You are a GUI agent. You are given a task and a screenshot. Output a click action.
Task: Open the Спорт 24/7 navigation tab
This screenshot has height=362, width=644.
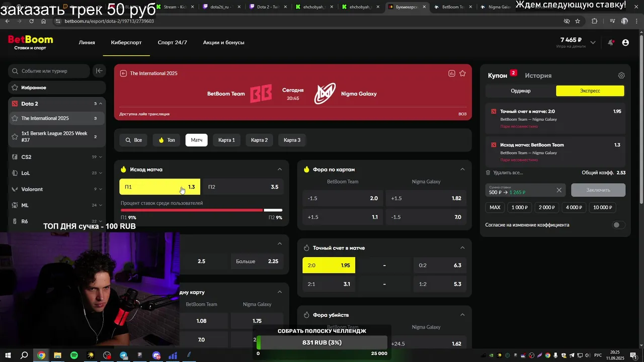point(172,43)
